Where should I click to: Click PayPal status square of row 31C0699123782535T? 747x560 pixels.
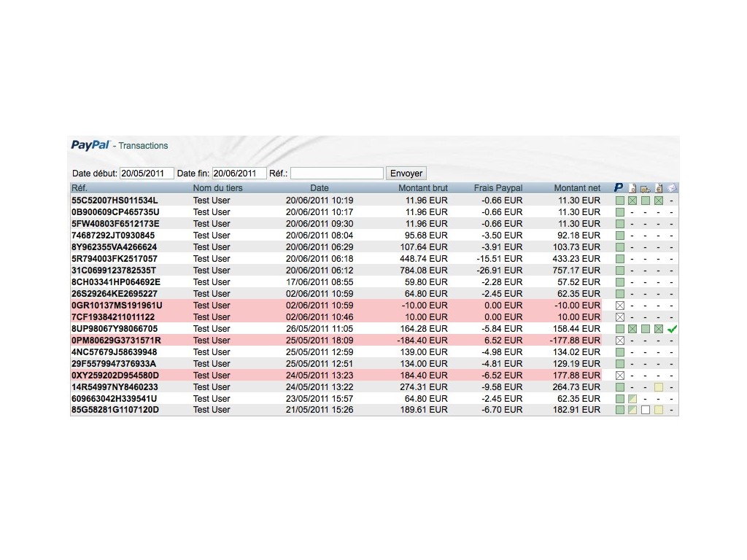pyautogui.click(x=620, y=271)
